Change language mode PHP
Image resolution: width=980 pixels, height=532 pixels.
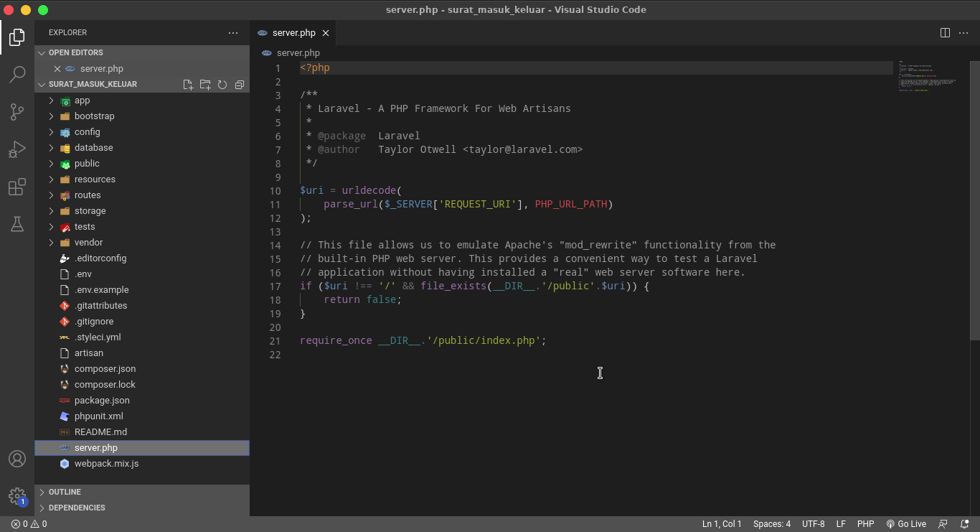(x=866, y=524)
